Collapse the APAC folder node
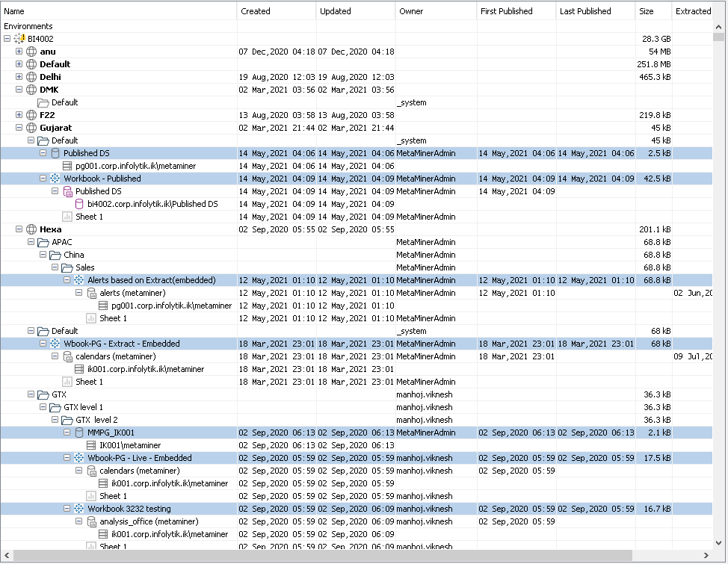Screen dimensions: 728x564 click(31, 242)
